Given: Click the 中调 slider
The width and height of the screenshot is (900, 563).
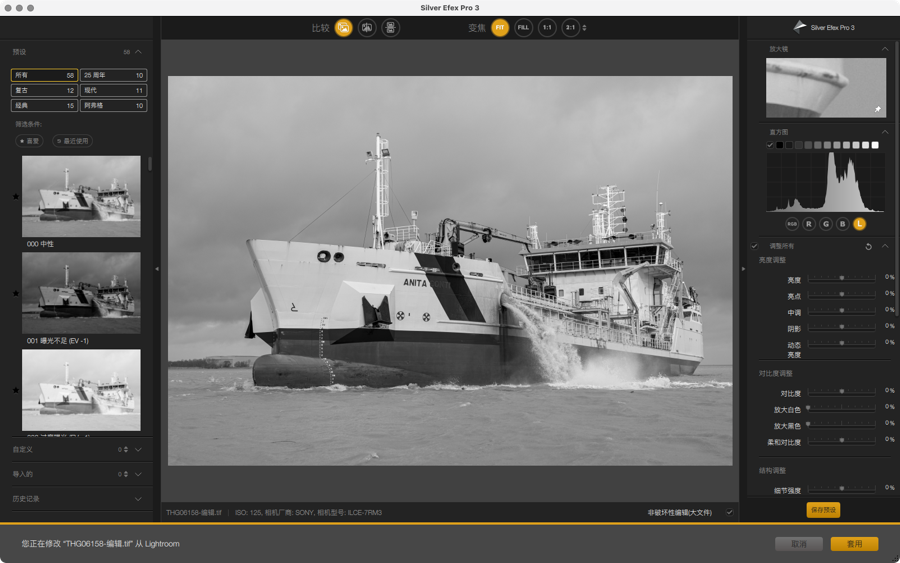Looking at the screenshot, I should pyautogui.click(x=841, y=310).
